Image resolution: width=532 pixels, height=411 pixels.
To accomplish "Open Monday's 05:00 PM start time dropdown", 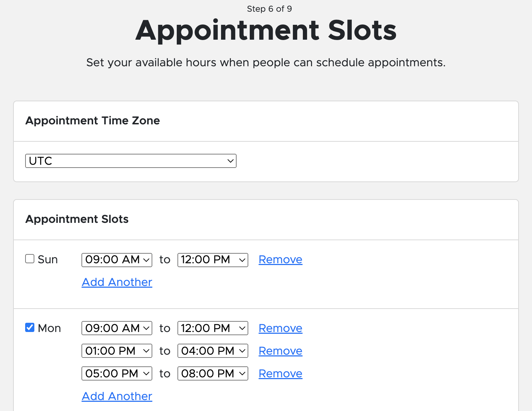I will (x=117, y=373).
